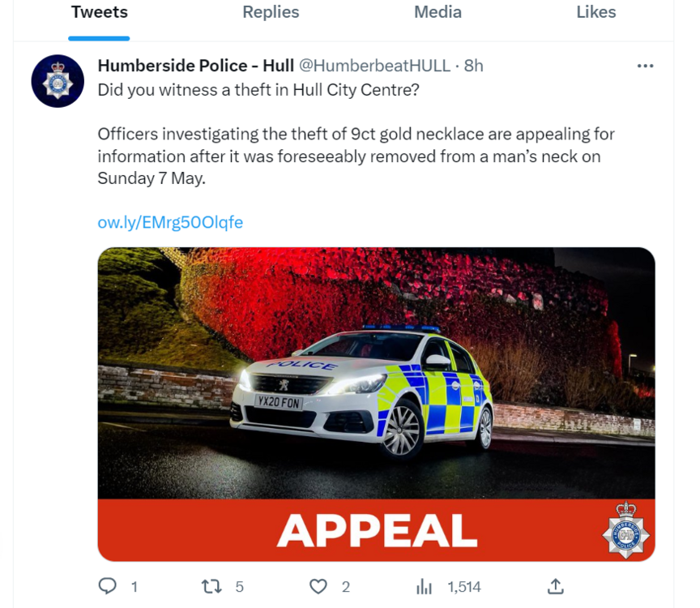
Task: Retweet the Humberside Police post
Action: point(211,586)
